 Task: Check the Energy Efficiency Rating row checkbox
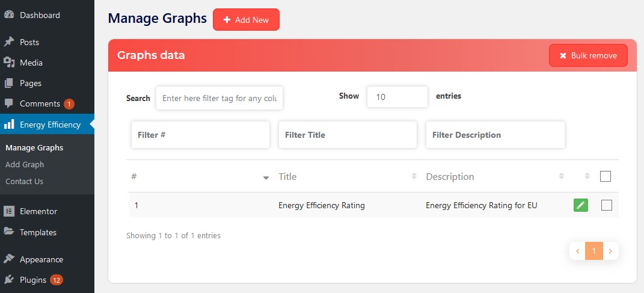coord(606,205)
